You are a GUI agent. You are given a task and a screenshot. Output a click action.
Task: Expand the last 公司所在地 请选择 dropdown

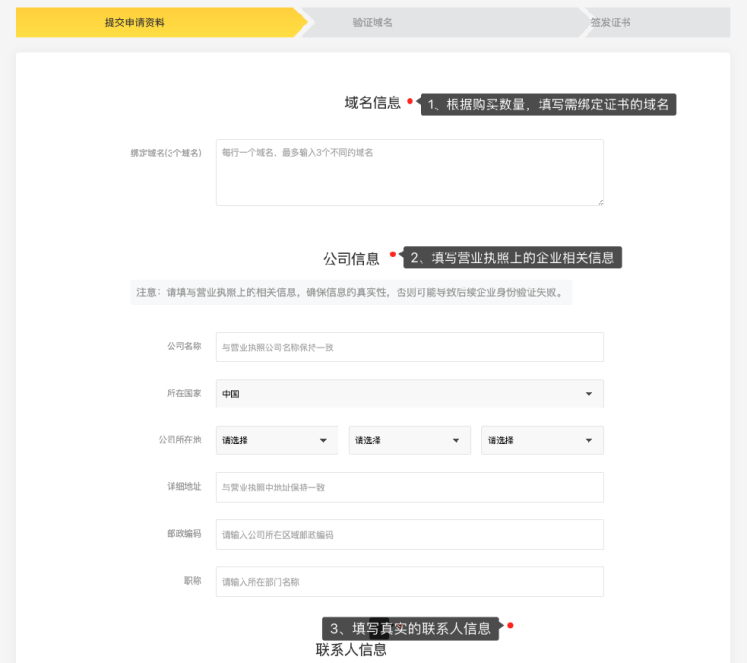coord(541,440)
